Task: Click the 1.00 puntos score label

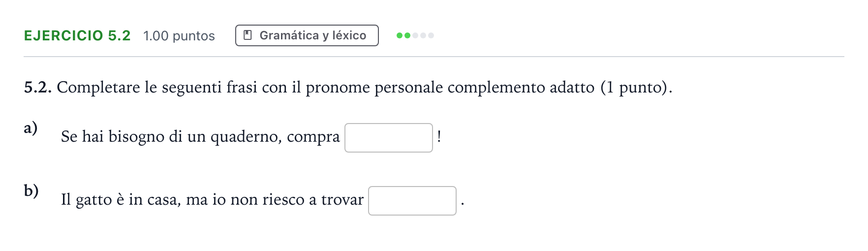Action: [179, 36]
